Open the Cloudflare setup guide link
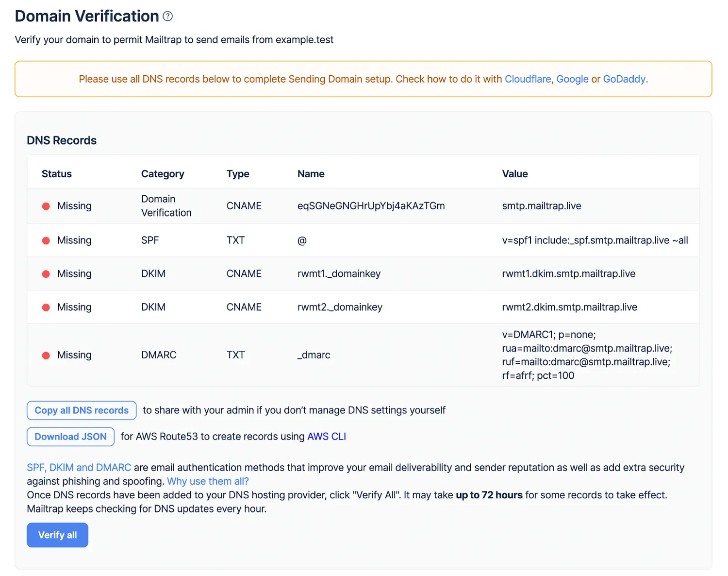 tap(528, 79)
